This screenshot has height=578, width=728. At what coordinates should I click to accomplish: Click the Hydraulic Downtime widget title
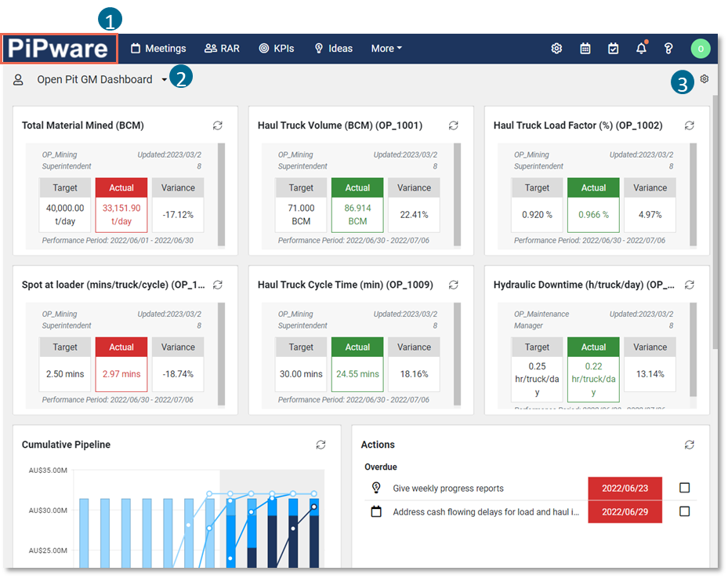[x=584, y=285]
